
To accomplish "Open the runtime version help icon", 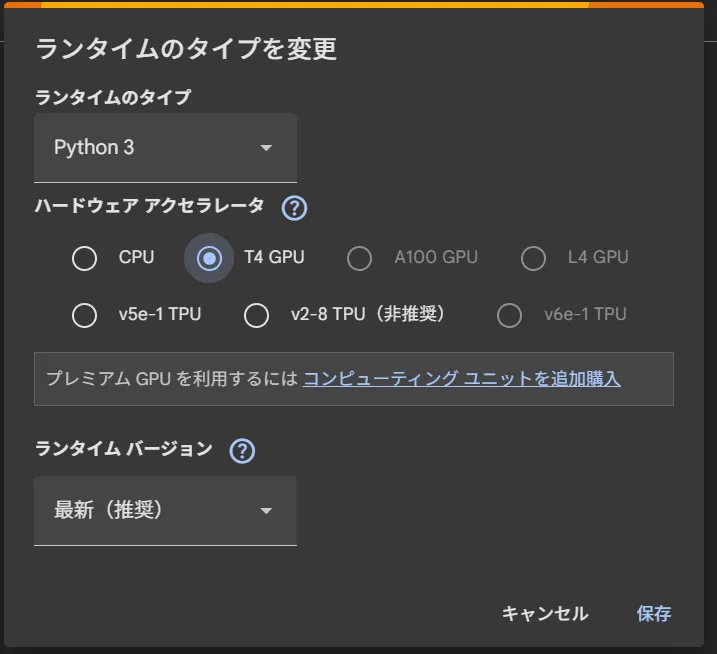I will click(242, 451).
